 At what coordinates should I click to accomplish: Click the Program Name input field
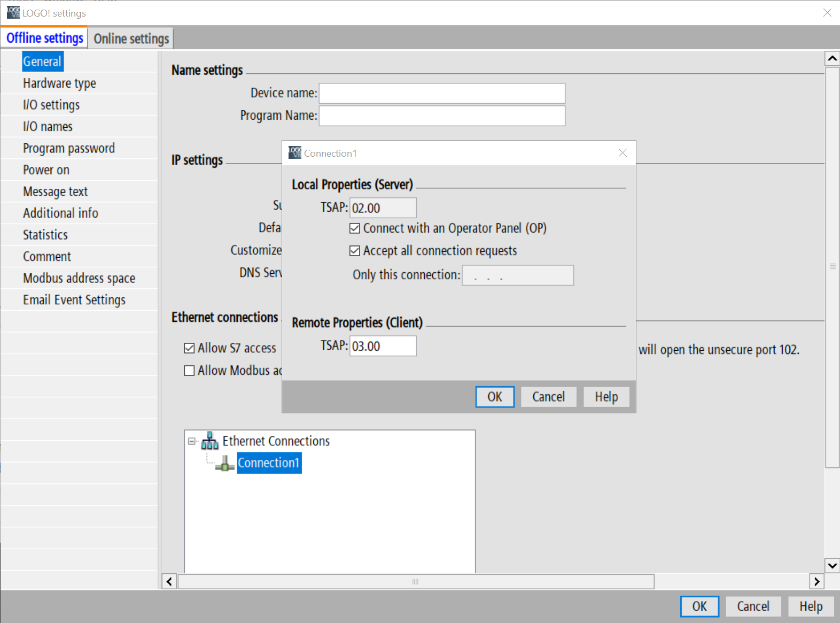[442, 116]
